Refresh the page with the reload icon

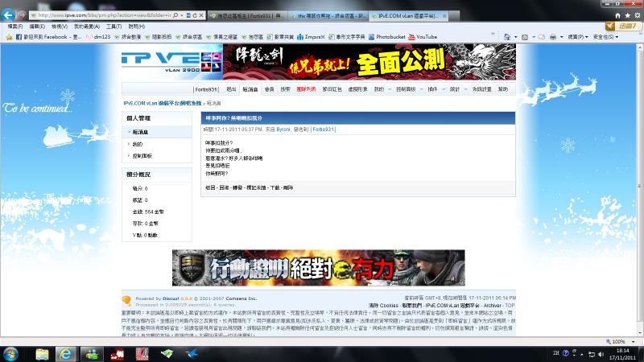[195, 15]
